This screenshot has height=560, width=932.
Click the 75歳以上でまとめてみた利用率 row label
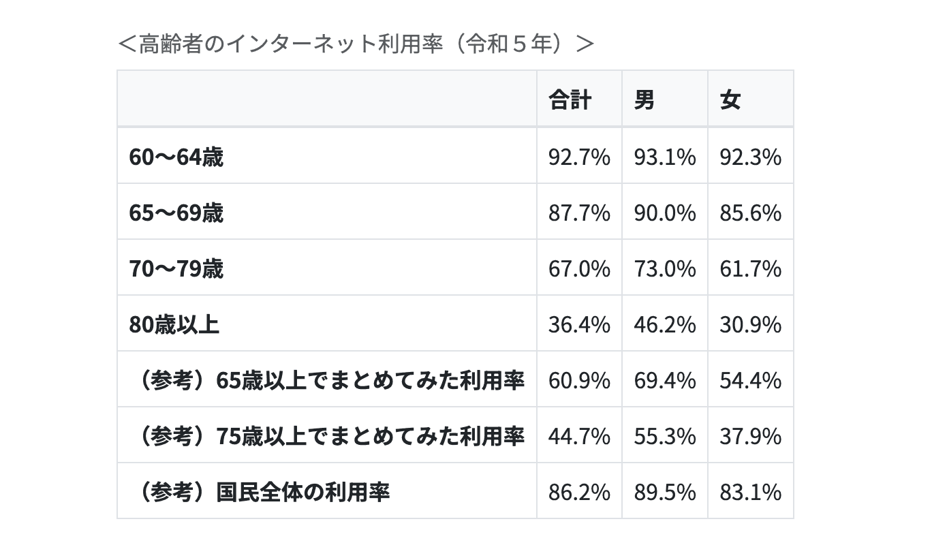[331, 436]
